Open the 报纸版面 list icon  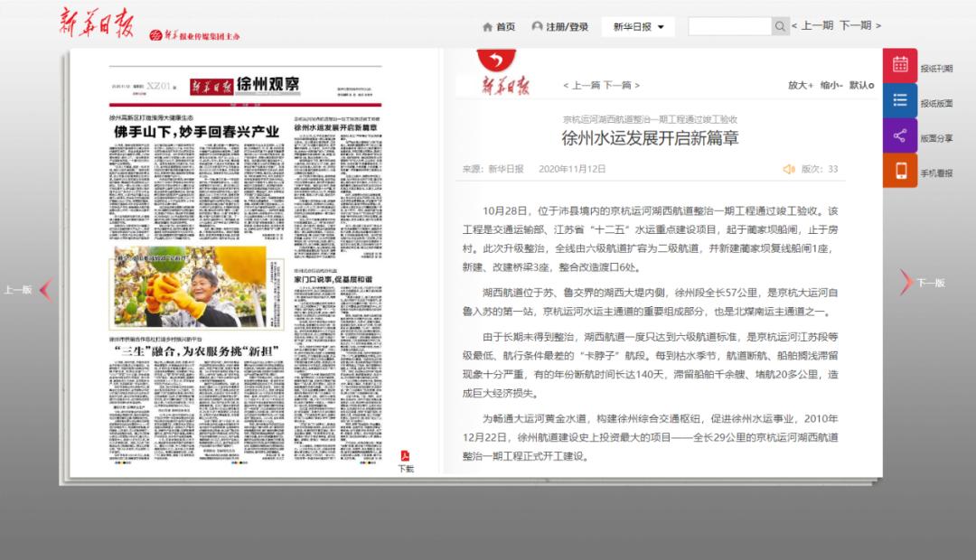click(x=900, y=100)
